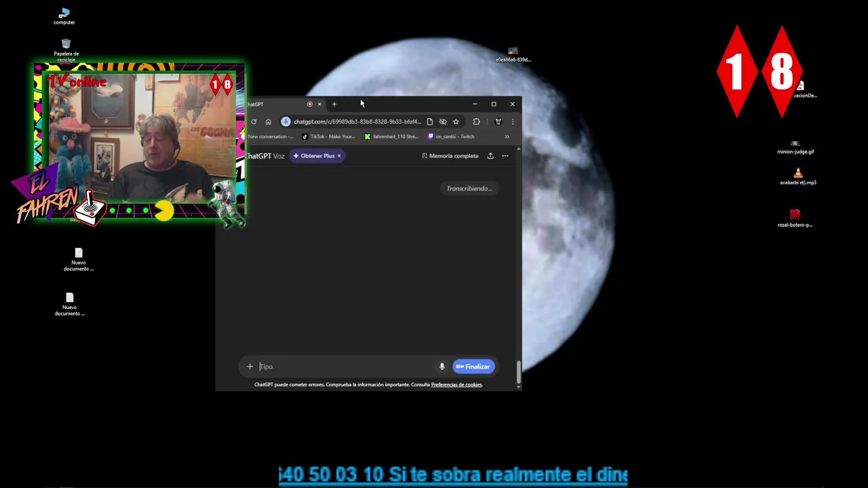This screenshot has width=868, height=488.
Task: Open the fahrenheit_110 Stre... bookmark
Action: 391,137
